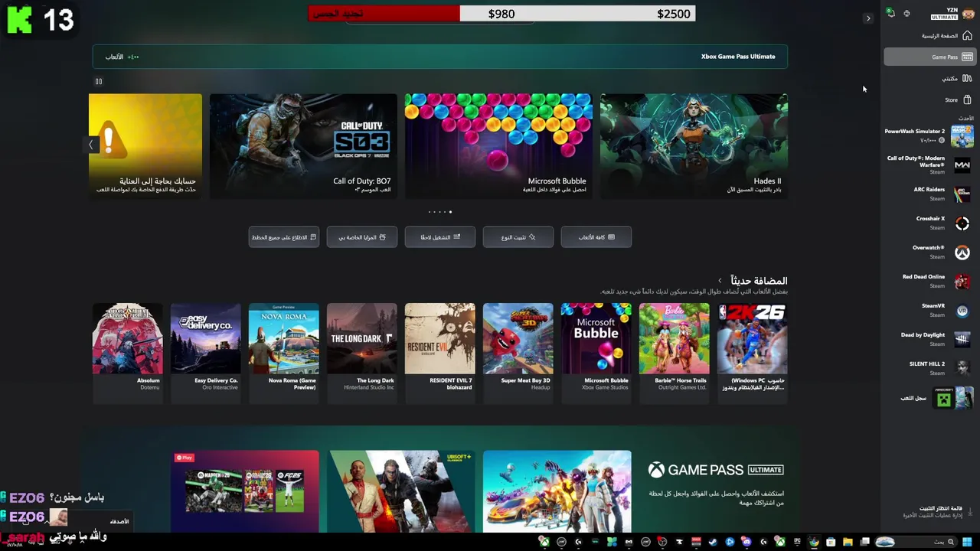The width and height of the screenshot is (980, 551).
Task: Open Discord from the taskbar
Action: 746,542
